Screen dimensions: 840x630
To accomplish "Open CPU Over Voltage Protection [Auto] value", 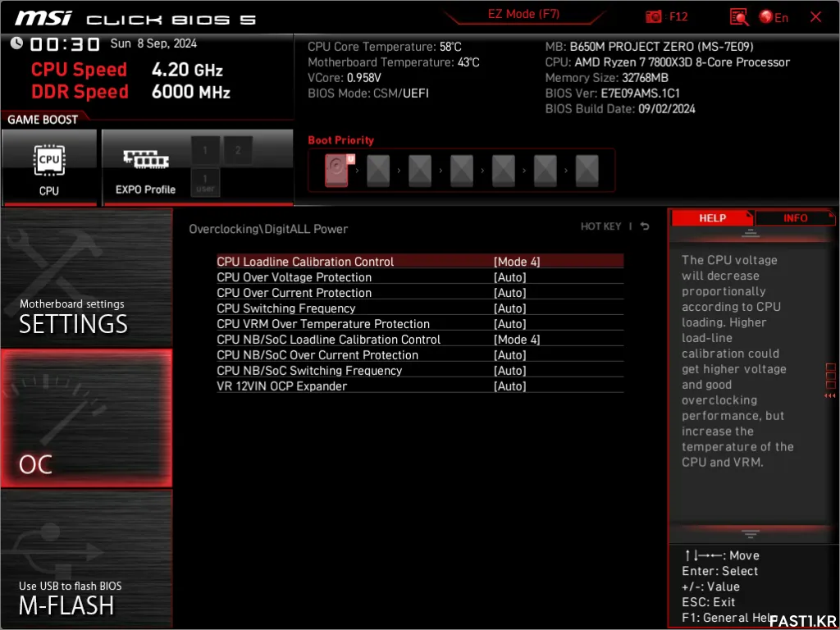I will (509, 277).
